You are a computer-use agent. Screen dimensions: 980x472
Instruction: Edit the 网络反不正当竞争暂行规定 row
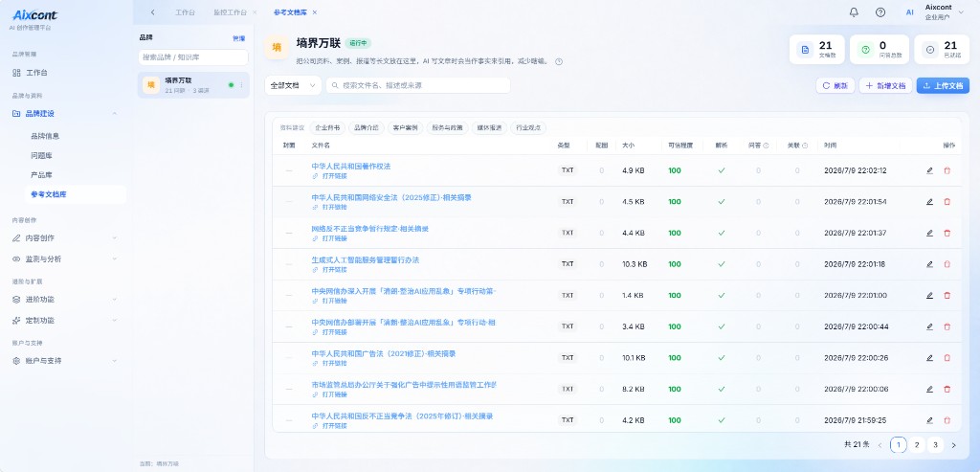(929, 233)
